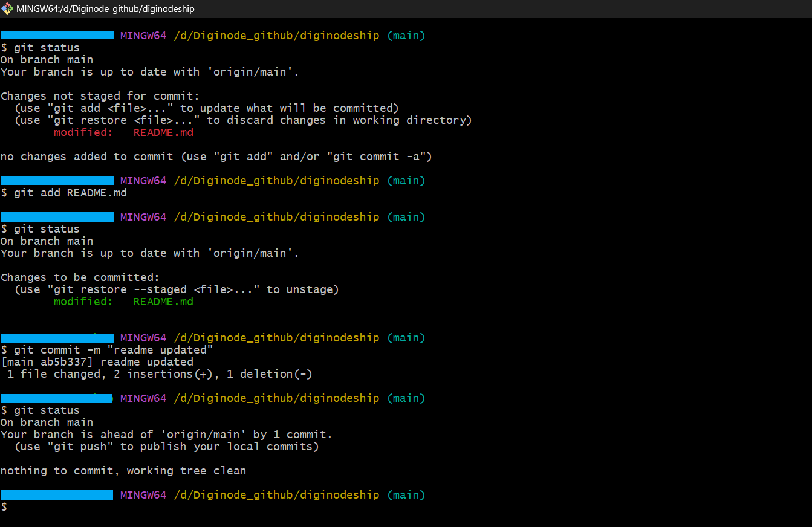Click the git commit -m command line
This screenshot has height=527, width=812.
point(113,350)
